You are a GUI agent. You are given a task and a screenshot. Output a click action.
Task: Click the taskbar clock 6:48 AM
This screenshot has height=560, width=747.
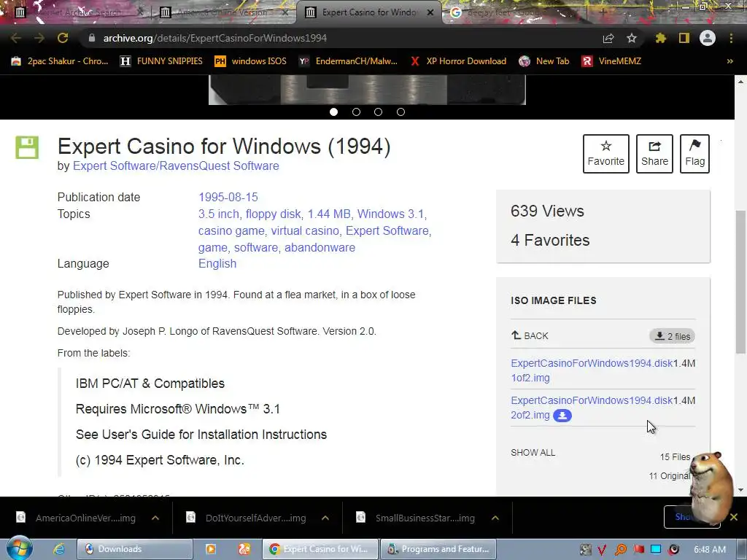click(x=710, y=550)
